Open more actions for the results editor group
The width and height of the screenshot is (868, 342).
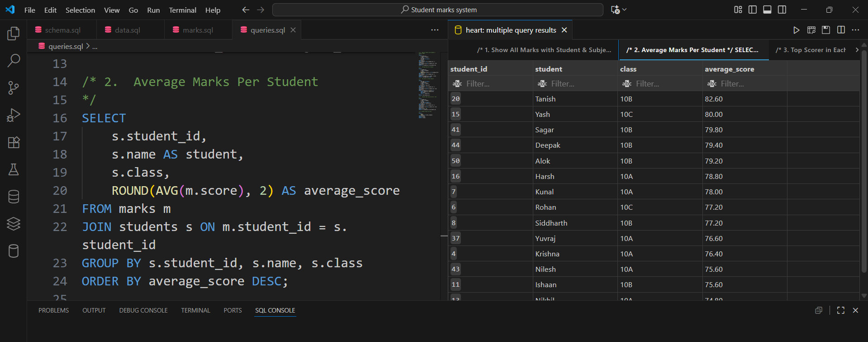tap(855, 30)
